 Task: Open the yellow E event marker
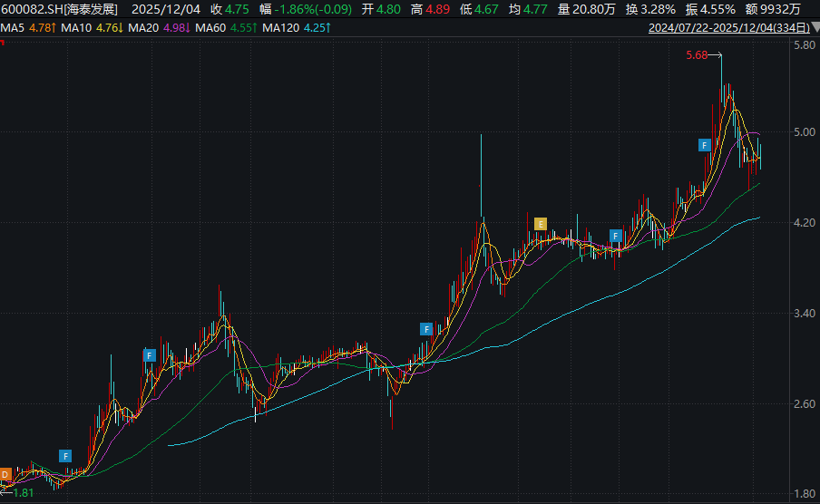pos(541,224)
